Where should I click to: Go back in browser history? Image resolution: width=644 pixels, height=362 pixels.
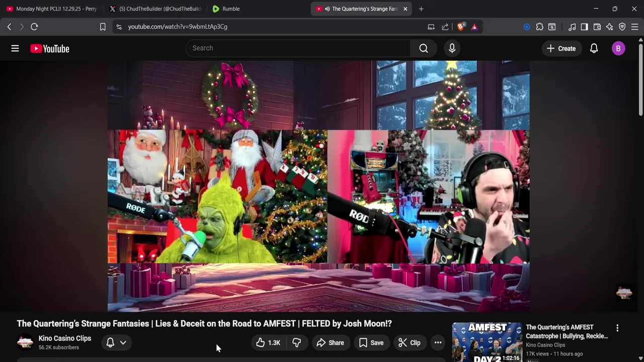(x=9, y=27)
